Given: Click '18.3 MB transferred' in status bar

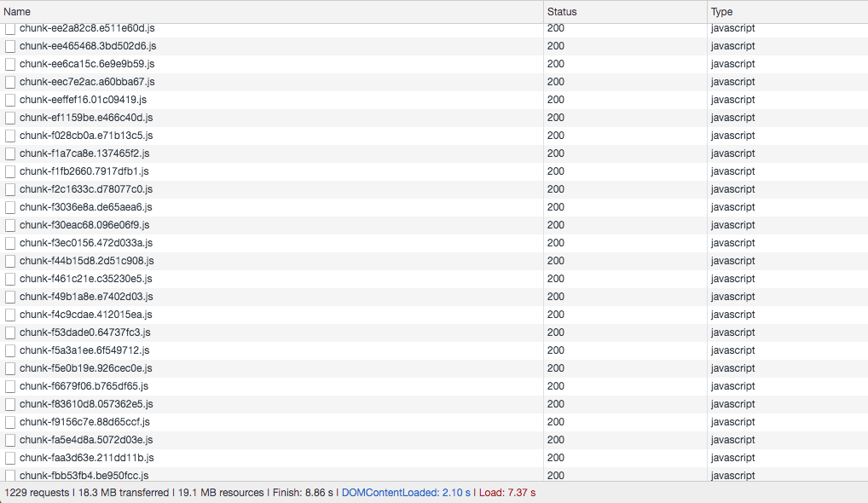Looking at the screenshot, I should (x=124, y=493).
